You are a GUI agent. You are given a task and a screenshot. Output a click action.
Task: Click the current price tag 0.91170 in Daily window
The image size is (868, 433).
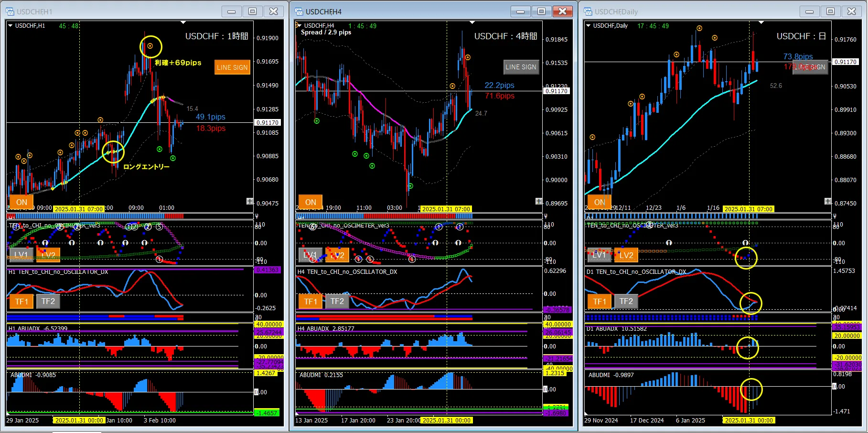tap(846, 62)
